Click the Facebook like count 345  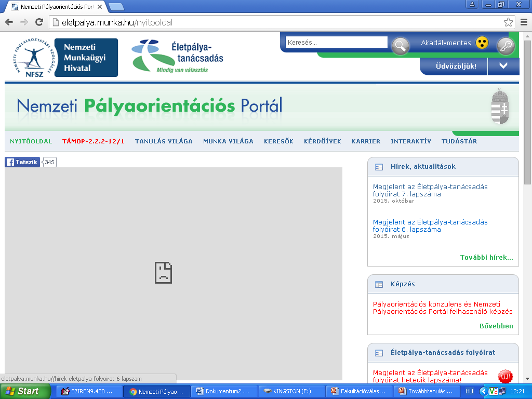[49, 162]
